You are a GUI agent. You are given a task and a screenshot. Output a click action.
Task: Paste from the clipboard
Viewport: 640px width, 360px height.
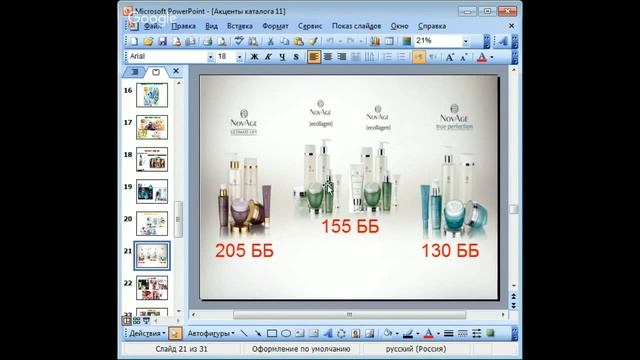click(x=298, y=41)
